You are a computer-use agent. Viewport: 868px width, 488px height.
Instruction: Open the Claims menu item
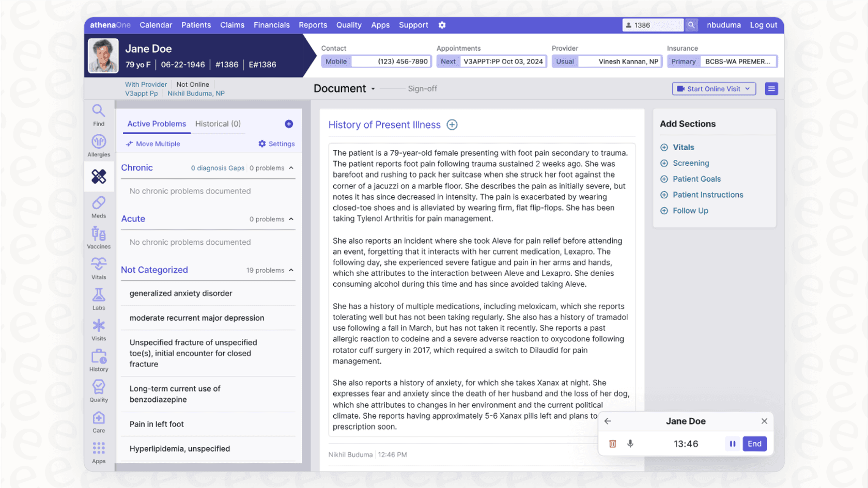[232, 25]
